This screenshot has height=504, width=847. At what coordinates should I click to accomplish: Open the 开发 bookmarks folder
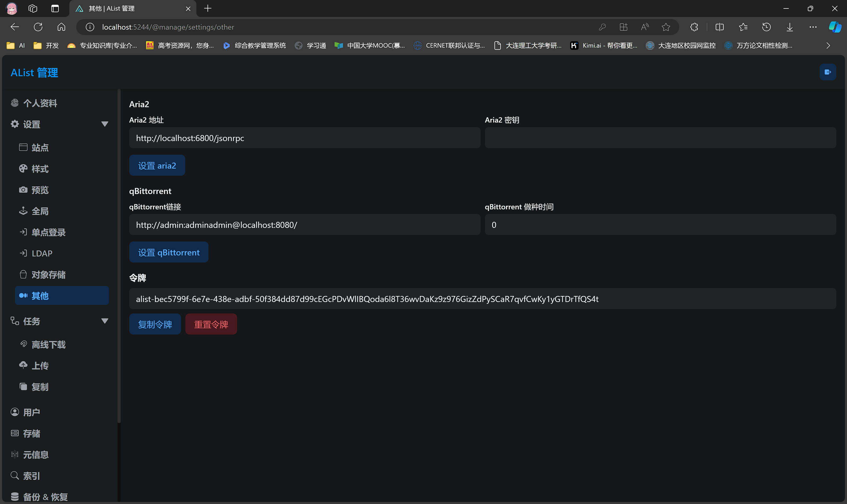coord(46,46)
